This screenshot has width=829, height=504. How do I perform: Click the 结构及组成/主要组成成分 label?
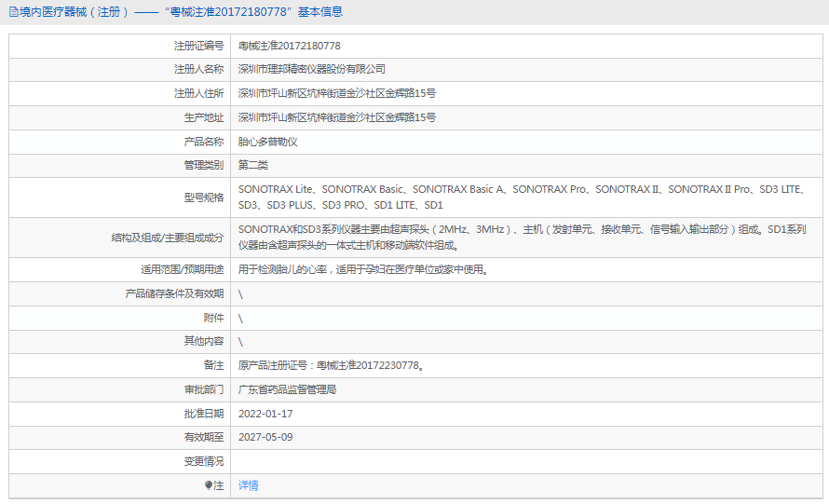167,238
